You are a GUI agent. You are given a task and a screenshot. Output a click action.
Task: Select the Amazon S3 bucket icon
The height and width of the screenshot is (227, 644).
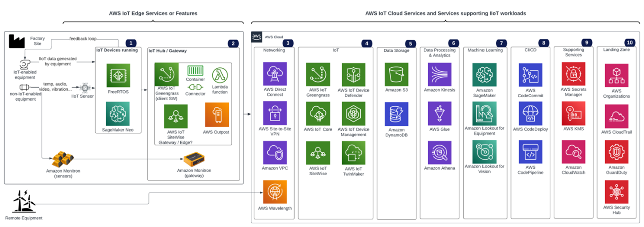click(x=397, y=74)
